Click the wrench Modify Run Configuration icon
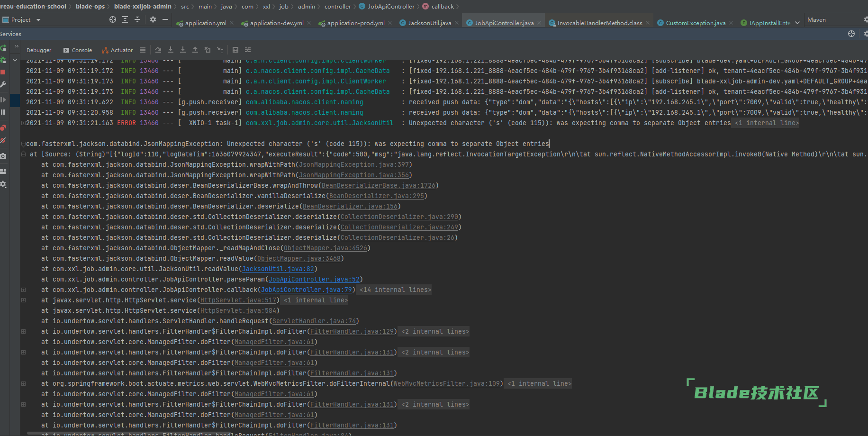 click(x=3, y=84)
